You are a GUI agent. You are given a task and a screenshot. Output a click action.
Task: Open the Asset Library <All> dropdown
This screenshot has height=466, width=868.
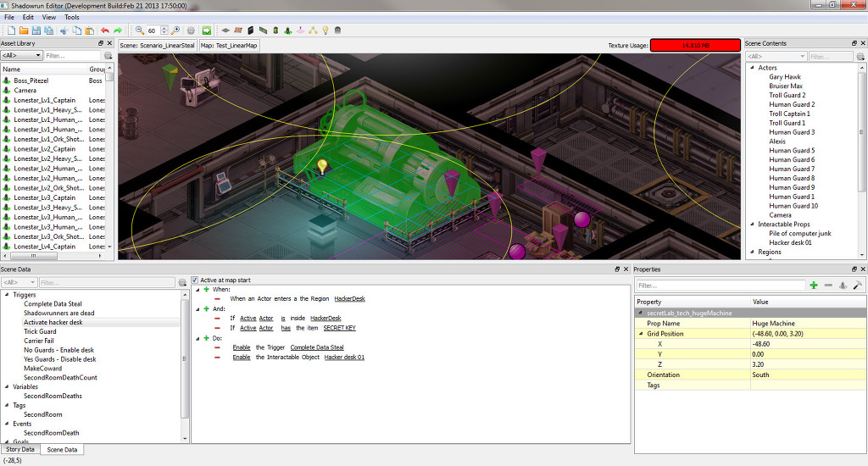pyautogui.click(x=21, y=55)
